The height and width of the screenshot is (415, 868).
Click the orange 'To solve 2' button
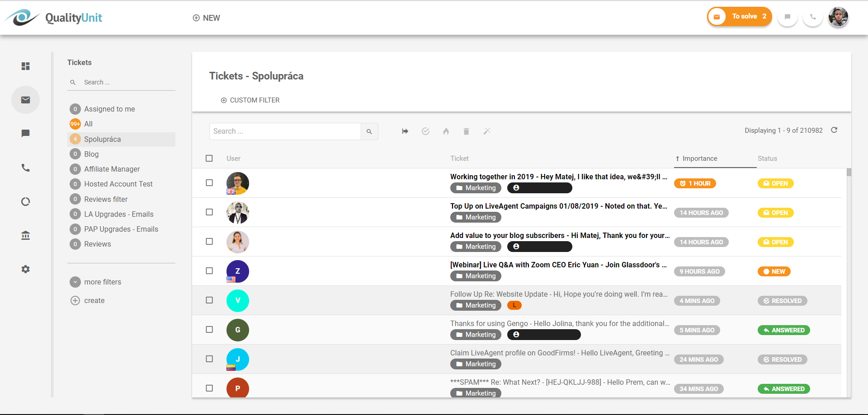pyautogui.click(x=739, y=17)
